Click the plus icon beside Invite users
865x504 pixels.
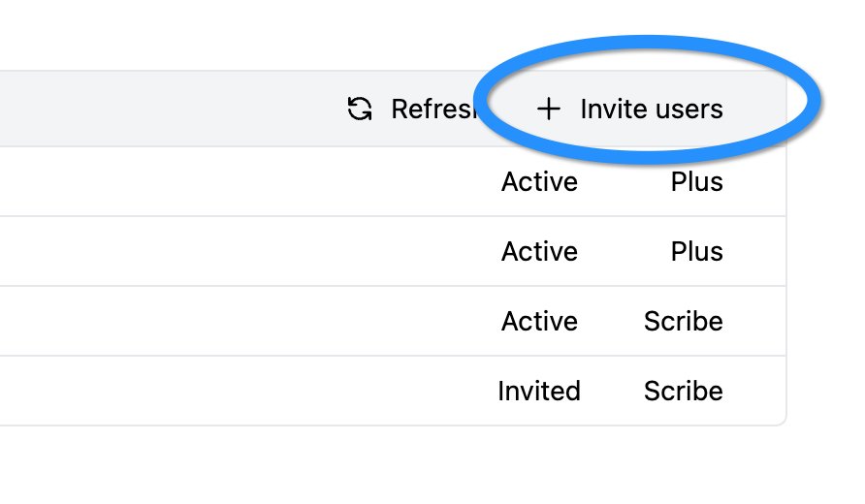click(x=549, y=109)
